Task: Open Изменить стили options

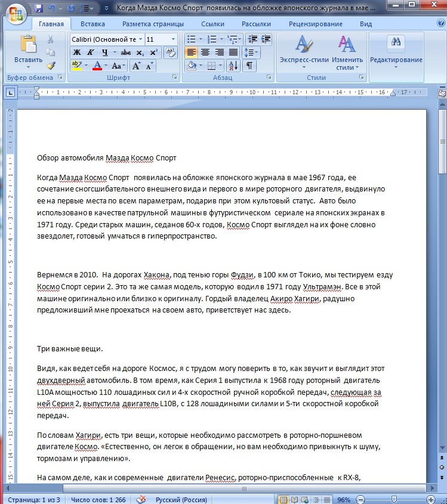Action: click(347, 51)
